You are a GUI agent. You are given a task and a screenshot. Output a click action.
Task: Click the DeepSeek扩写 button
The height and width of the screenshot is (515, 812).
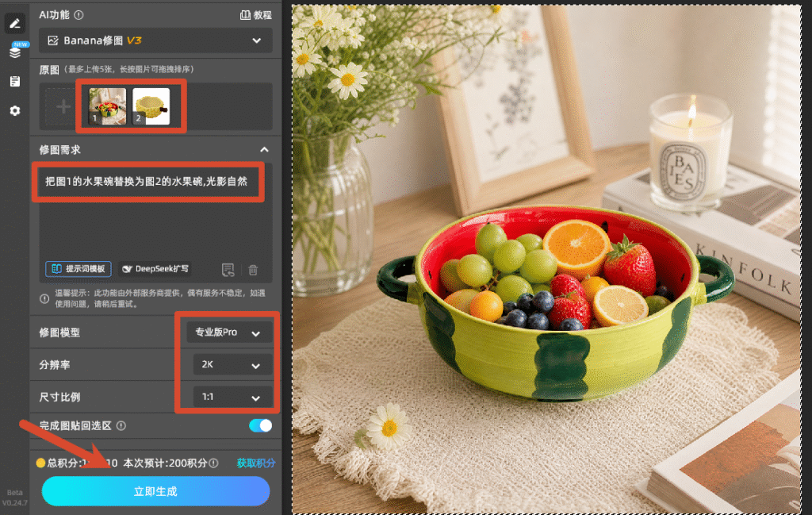coord(155,269)
